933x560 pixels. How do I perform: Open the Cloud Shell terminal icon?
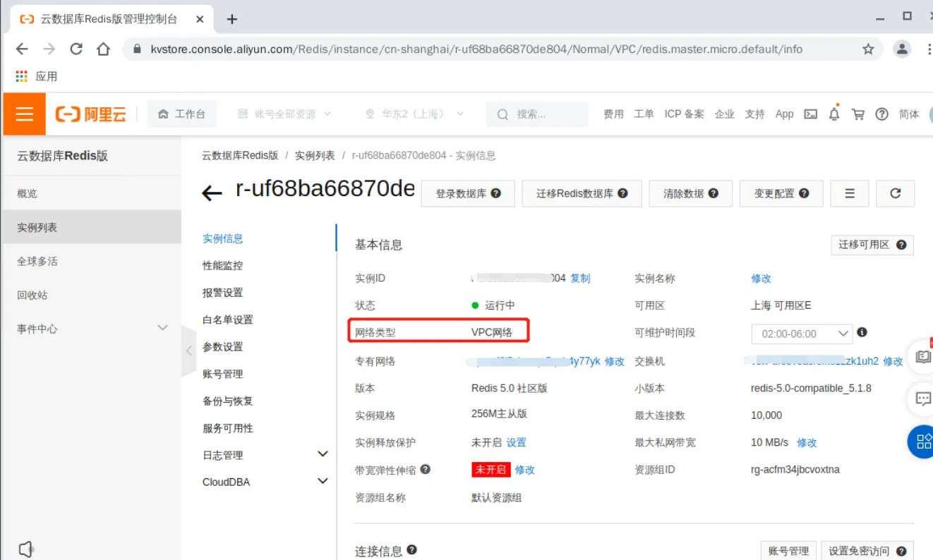pyautogui.click(x=811, y=114)
